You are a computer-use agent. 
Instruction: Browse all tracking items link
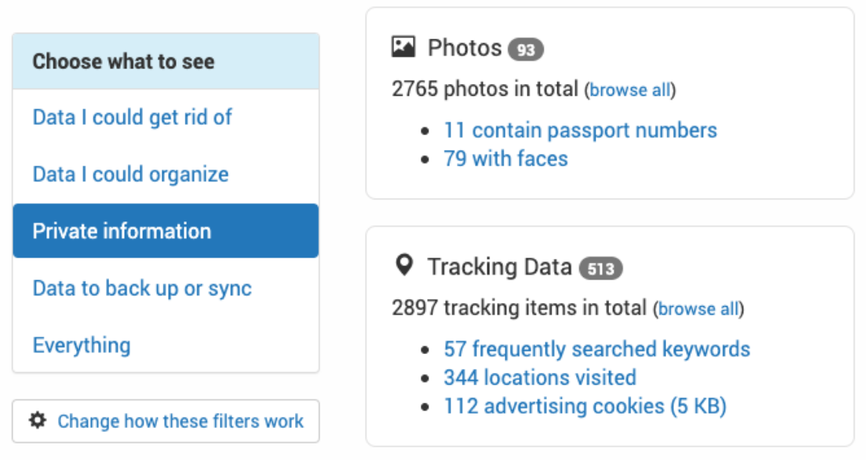698,308
